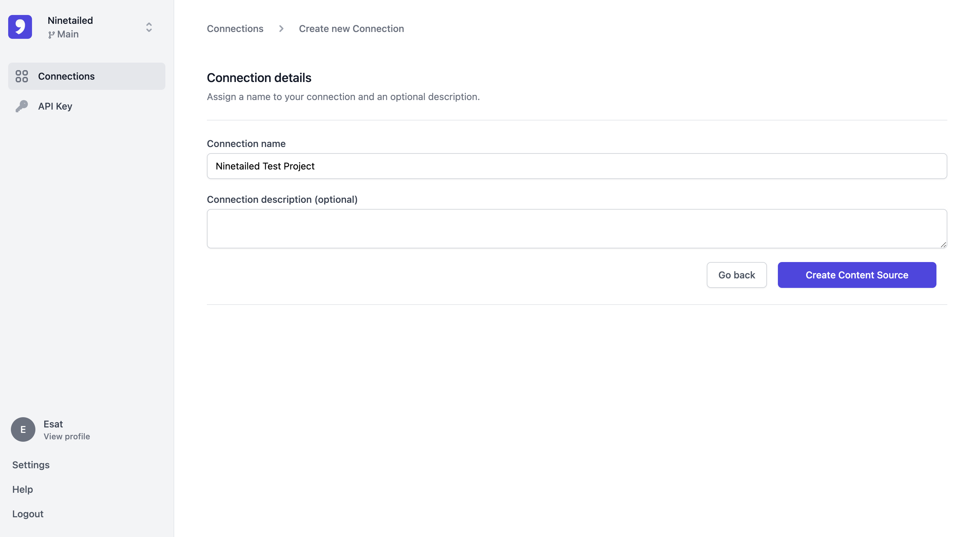This screenshot has width=980, height=537.
Task: Click the Main branch icon
Action: click(51, 35)
